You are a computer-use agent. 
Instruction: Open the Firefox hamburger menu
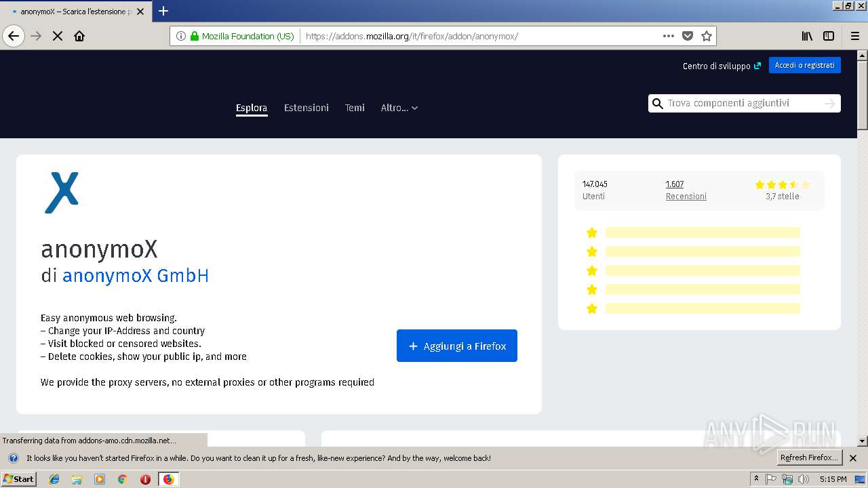pos(854,36)
